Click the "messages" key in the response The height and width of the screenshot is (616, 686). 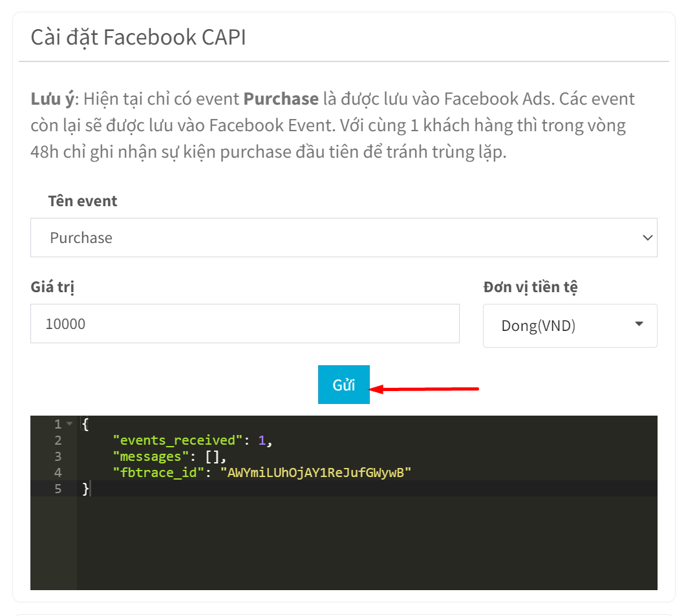point(151,456)
